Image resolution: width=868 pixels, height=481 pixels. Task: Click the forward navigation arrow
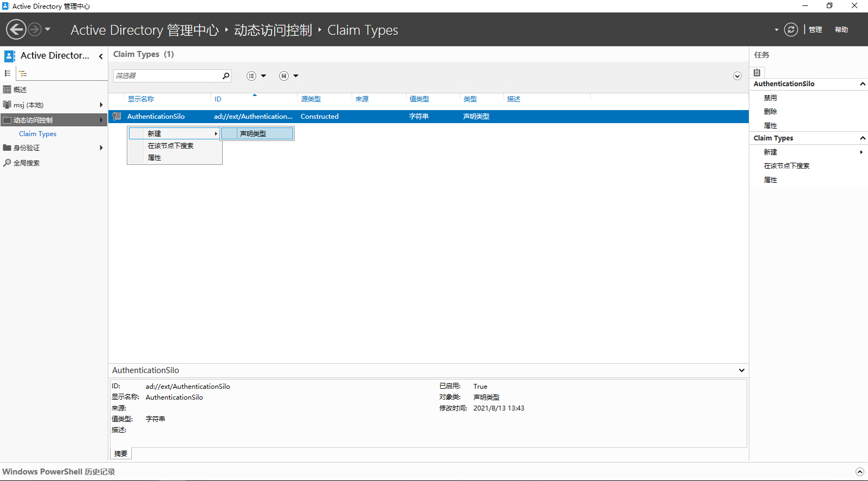35,29
